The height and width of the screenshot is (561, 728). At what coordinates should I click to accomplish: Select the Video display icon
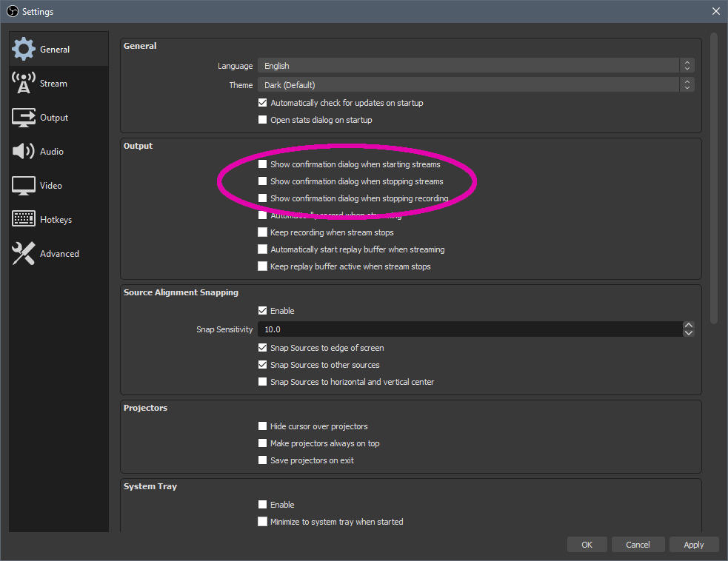24,185
